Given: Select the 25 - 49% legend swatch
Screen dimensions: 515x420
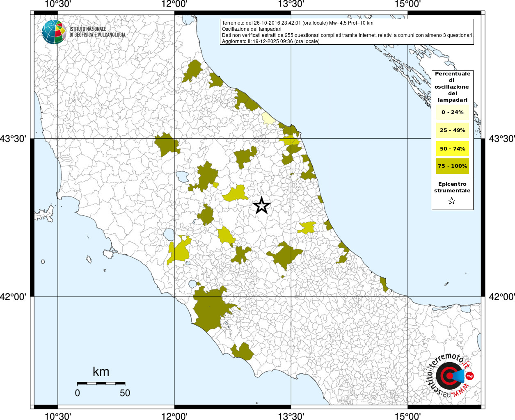Looking at the screenshot, I should (x=452, y=130).
